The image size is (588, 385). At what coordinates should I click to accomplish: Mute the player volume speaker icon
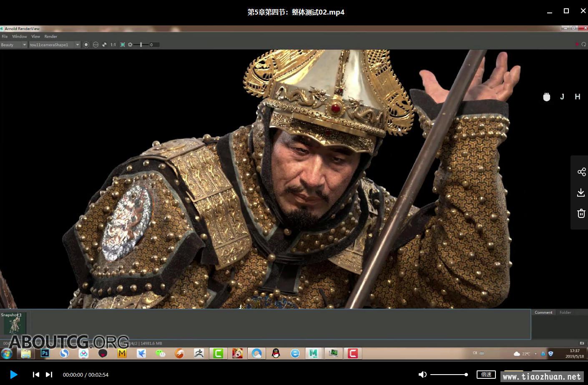[x=422, y=375]
